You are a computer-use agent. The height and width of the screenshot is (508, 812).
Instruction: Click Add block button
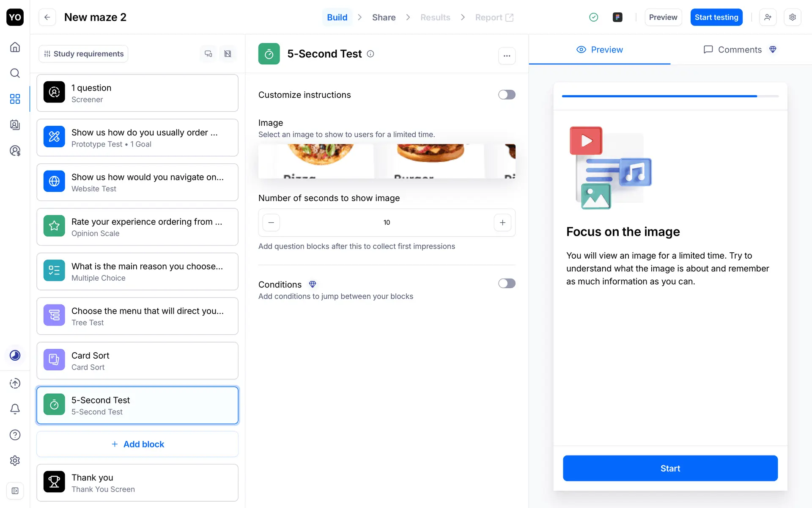click(x=137, y=444)
